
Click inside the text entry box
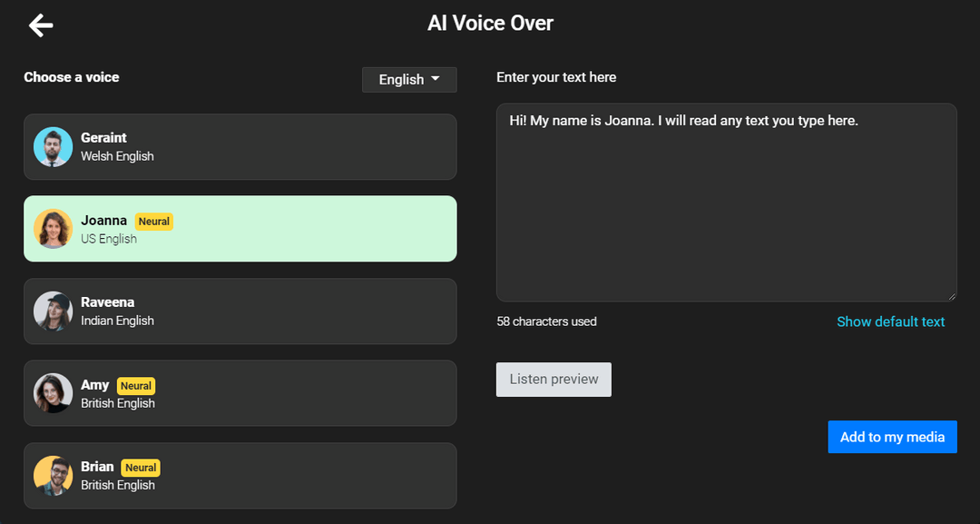(725, 202)
